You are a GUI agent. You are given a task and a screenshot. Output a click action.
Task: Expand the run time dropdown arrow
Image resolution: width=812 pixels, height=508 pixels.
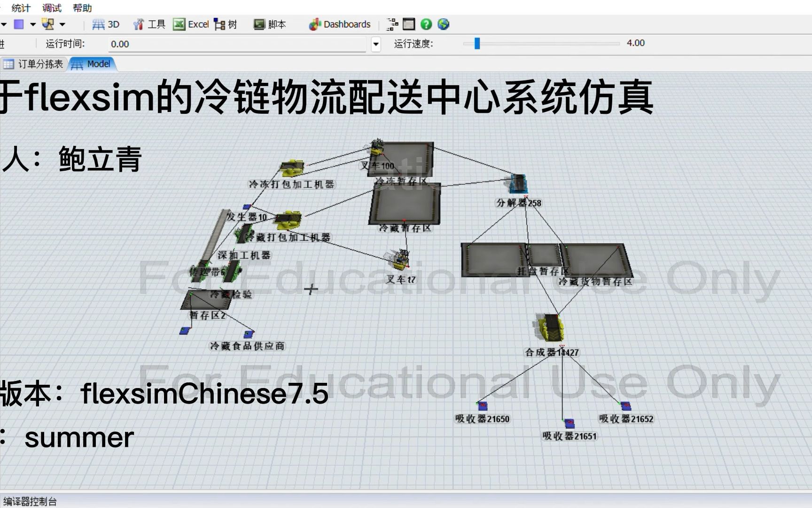(376, 44)
